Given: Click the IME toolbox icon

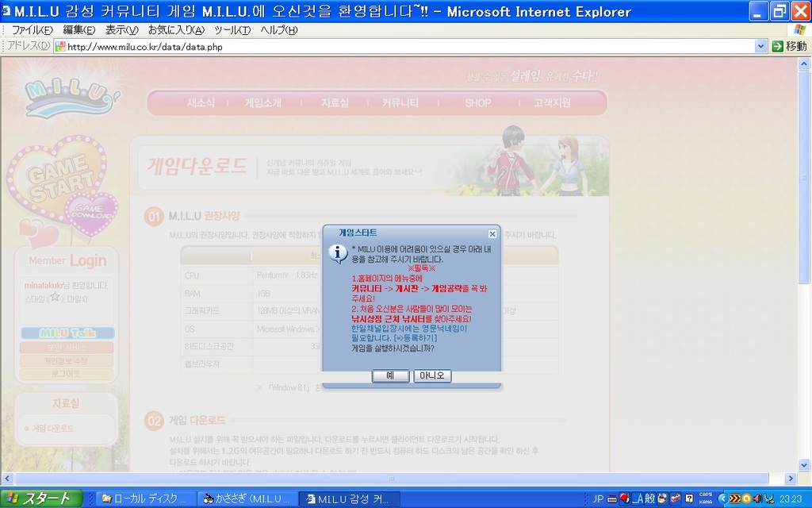Looking at the screenshot, I should [x=676, y=498].
